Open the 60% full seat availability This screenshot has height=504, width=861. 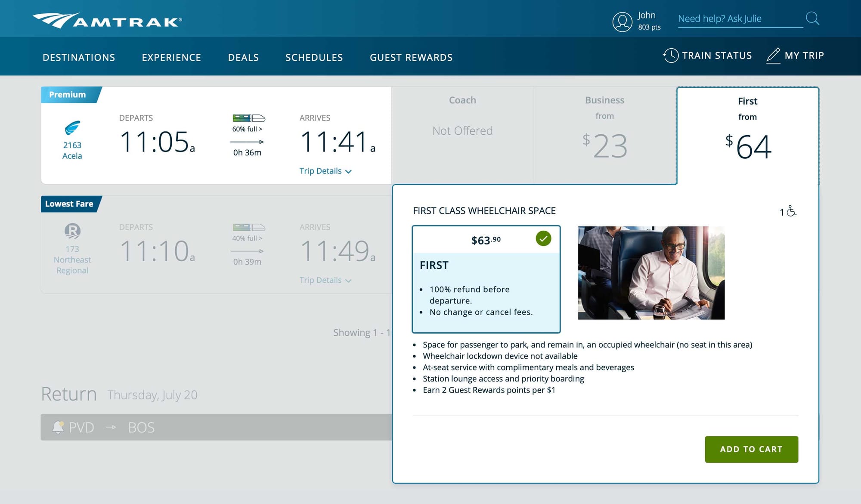[x=247, y=129]
